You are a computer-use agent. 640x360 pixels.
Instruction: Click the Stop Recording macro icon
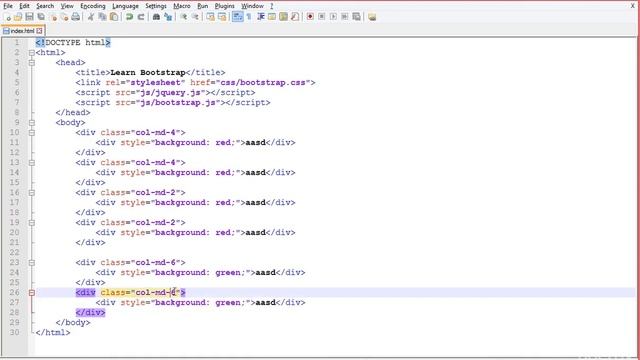pyautogui.click(x=322, y=17)
